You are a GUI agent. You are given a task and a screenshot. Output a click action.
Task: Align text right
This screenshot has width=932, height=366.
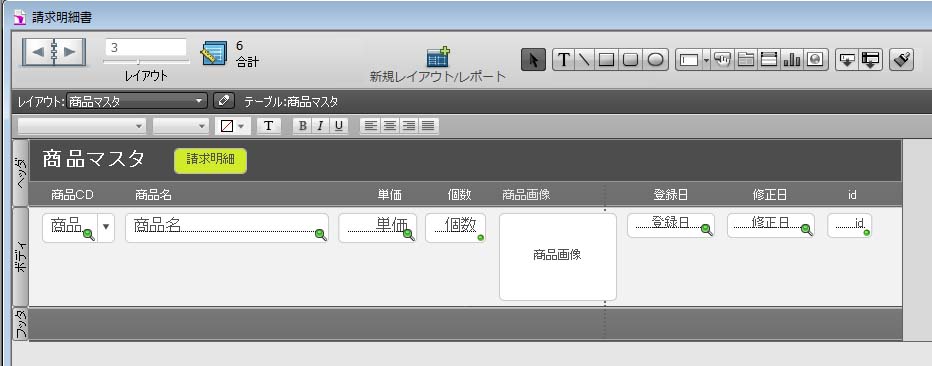[x=408, y=126]
